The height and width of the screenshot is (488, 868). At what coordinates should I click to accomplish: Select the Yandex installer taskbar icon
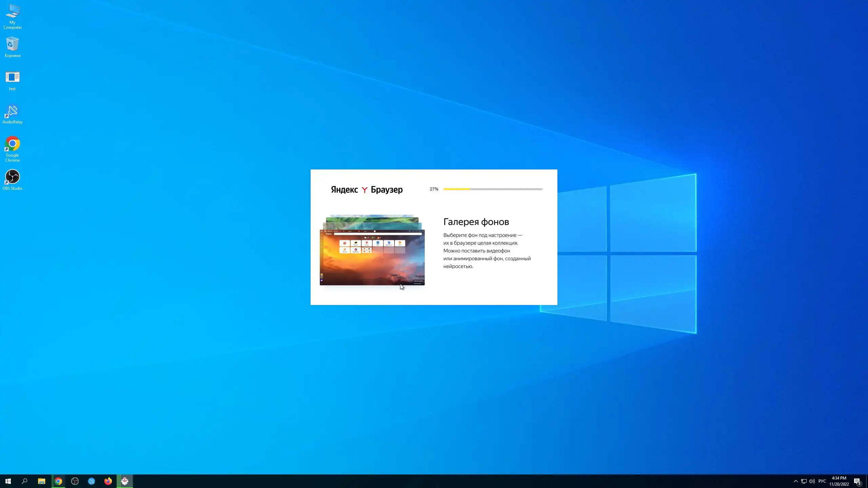pyautogui.click(x=125, y=481)
